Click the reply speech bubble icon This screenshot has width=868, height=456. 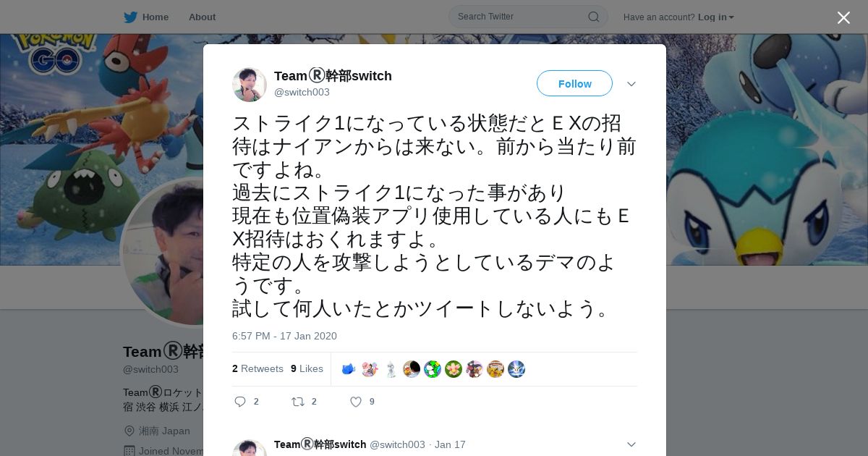[240, 402]
